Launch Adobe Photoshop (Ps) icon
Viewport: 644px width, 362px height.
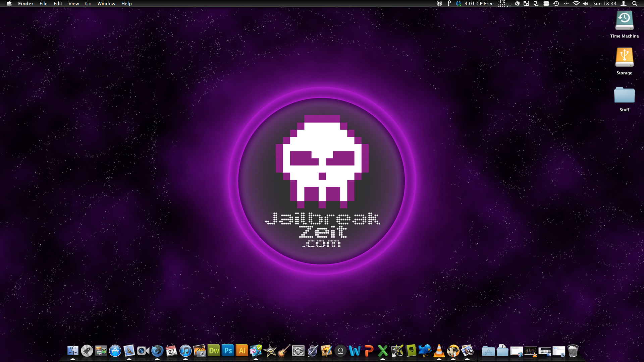coord(228,351)
